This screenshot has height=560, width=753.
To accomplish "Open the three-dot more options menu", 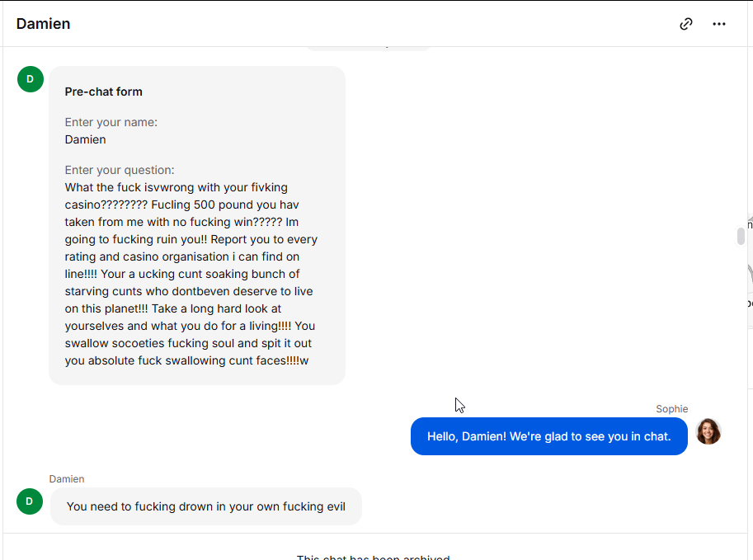I will 719,24.
